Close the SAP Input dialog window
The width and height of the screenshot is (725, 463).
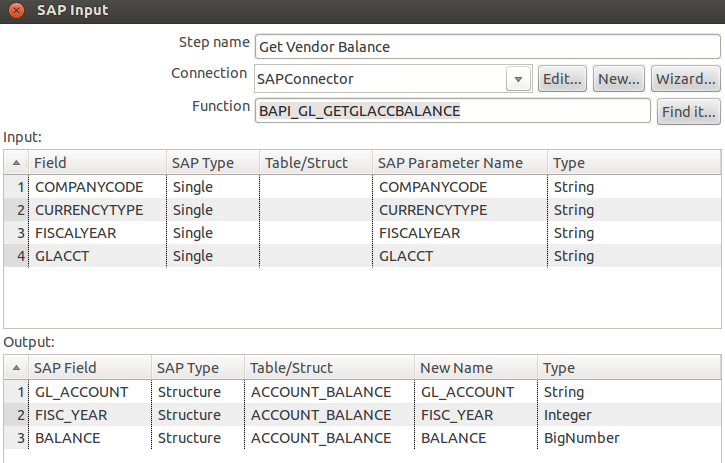pyautogui.click(x=15, y=11)
